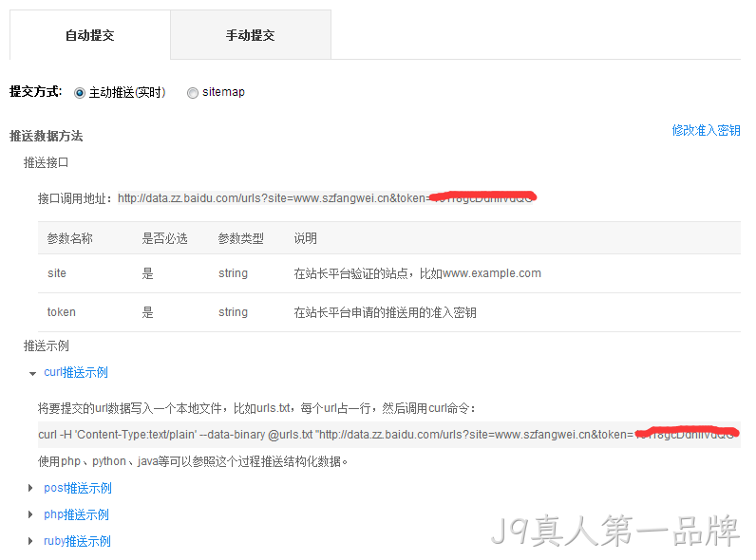Open the ruby推送示例 link
The width and height of the screenshot is (756, 560).
point(77,541)
